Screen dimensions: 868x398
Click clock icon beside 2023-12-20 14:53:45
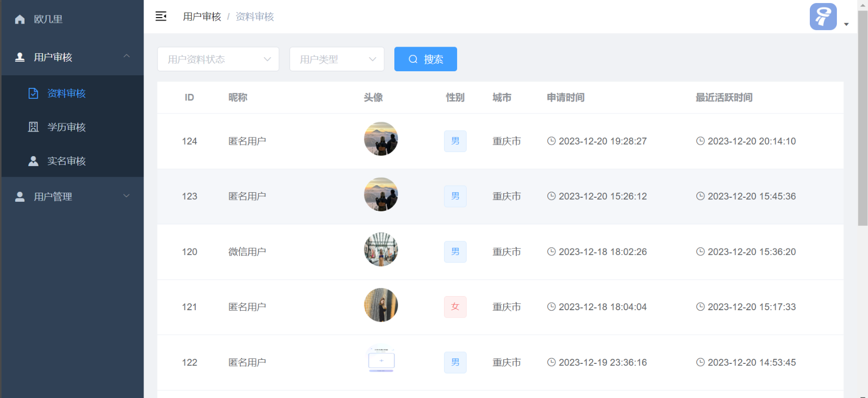tap(700, 362)
